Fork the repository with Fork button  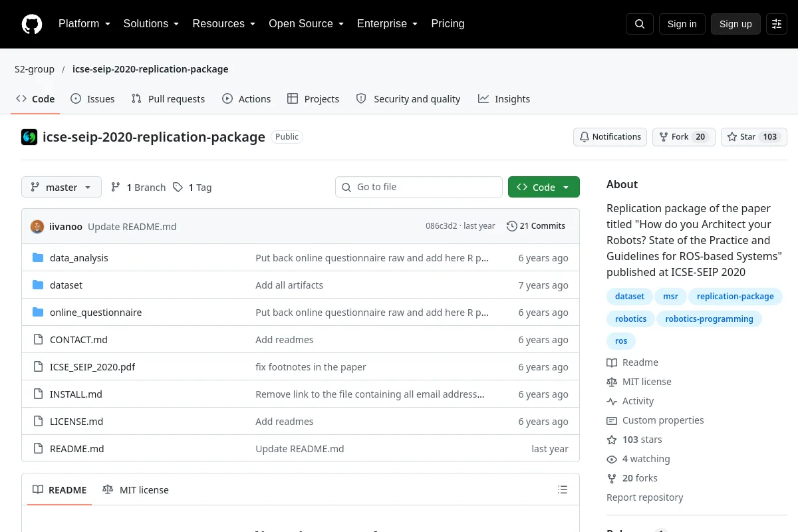tap(684, 137)
